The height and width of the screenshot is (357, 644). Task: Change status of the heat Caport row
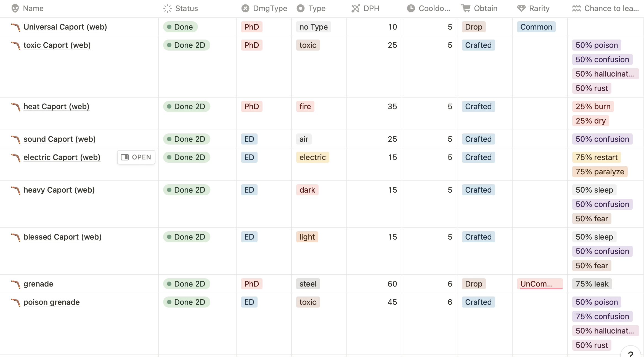point(187,106)
